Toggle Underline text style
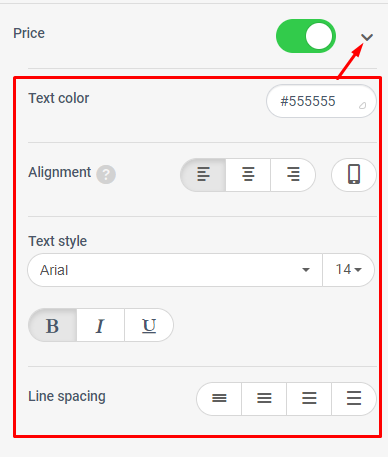Screen dimensions: 388x457 [149, 325]
